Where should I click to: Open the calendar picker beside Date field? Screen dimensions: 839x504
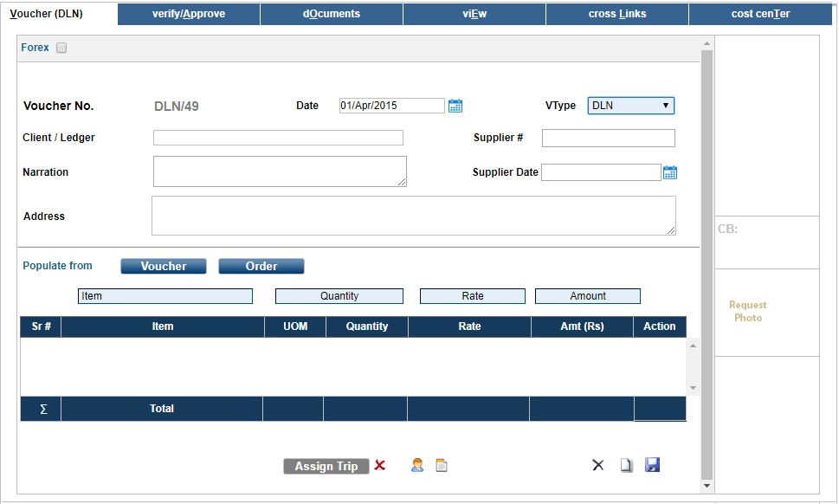[455, 106]
